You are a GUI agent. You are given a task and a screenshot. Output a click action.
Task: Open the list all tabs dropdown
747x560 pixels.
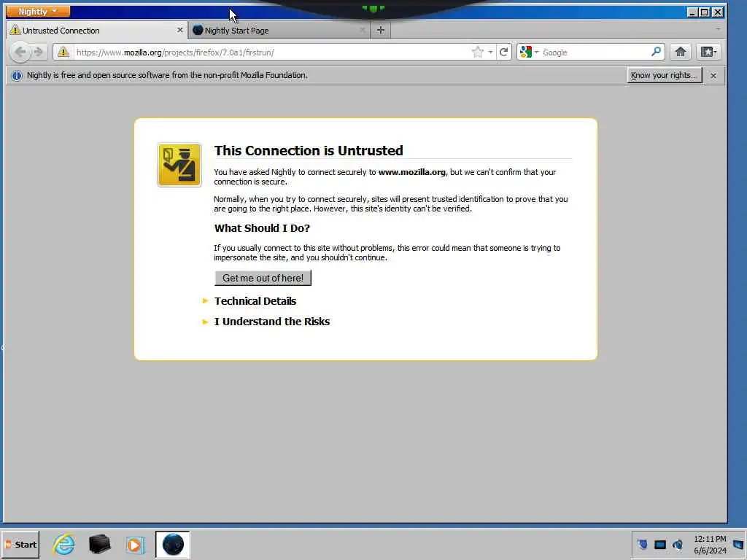pos(718,29)
